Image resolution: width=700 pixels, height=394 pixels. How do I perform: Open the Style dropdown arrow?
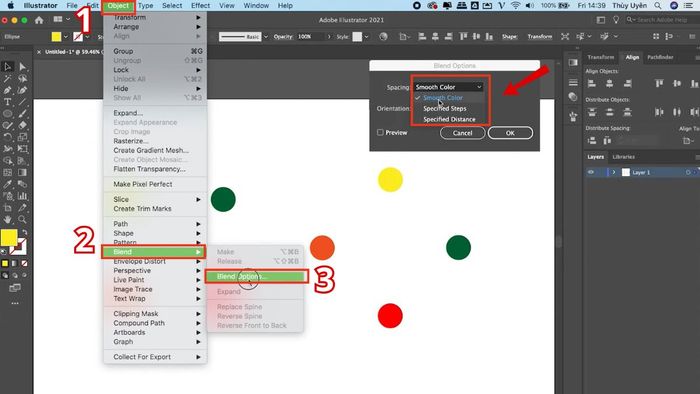367,37
